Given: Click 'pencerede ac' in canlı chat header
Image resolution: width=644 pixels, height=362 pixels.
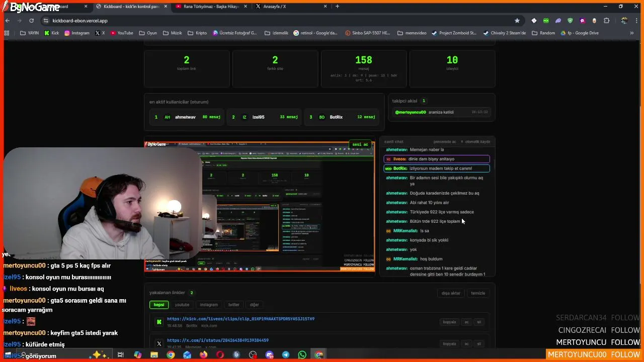Looking at the screenshot, I should tap(445, 142).
